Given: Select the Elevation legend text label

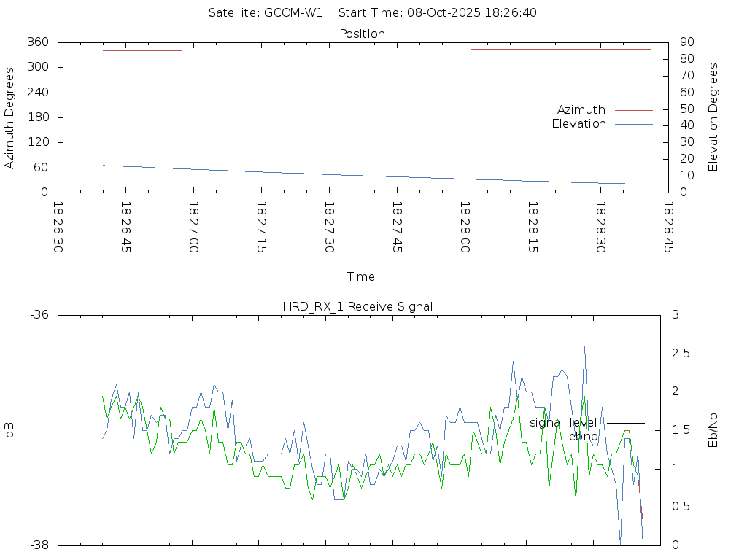Looking at the screenshot, I should (578, 124).
